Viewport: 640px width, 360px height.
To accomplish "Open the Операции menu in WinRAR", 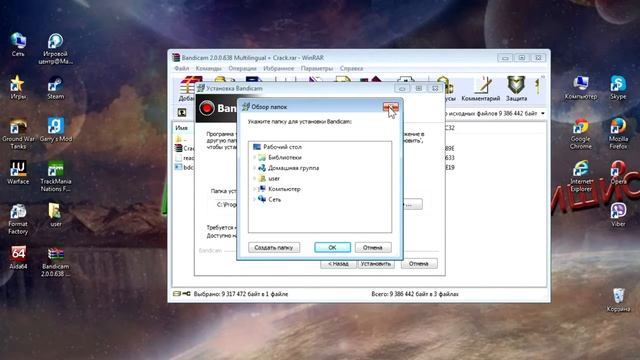I will click(x=242, y=69).
